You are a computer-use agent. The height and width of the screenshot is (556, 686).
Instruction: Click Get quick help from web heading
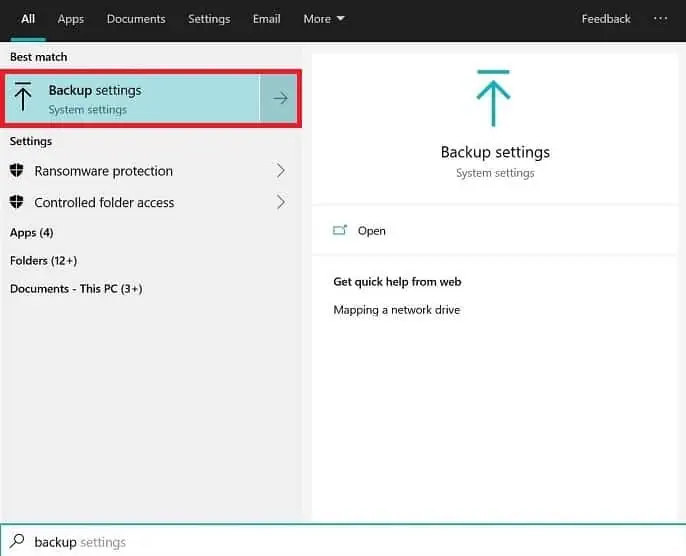click(x=397, y=282)
